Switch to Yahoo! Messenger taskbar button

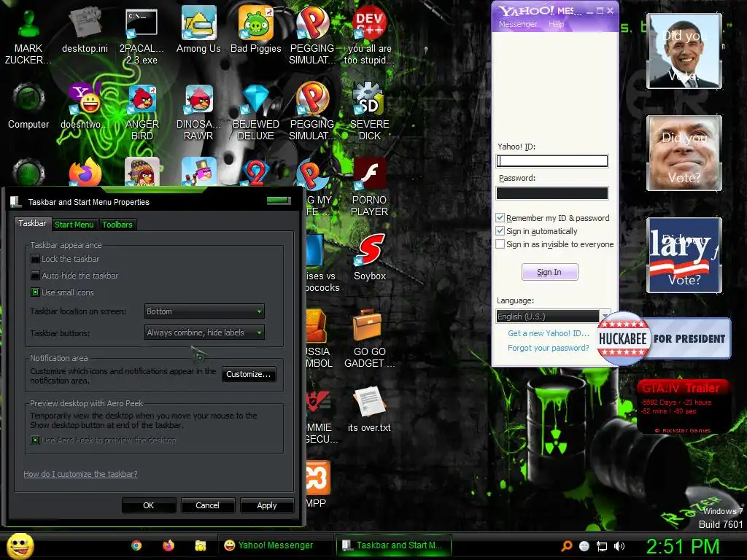coord(275,545)
